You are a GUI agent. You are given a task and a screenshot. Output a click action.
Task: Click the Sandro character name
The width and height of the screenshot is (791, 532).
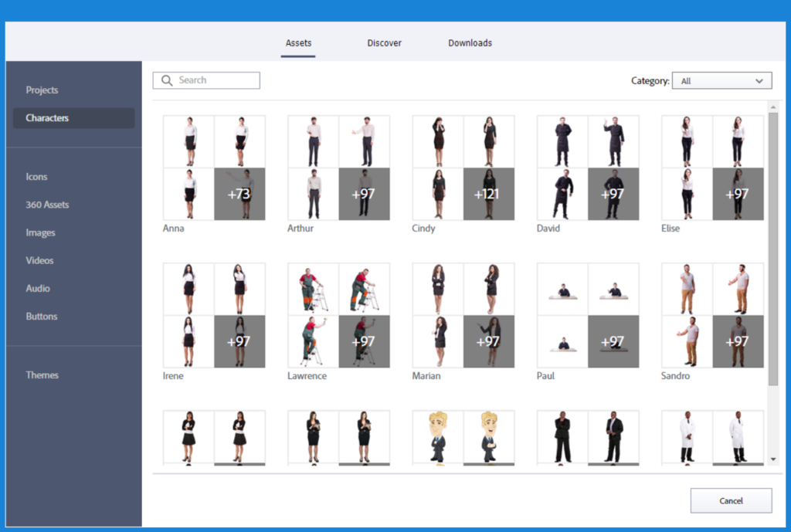(x=675, y=376)
